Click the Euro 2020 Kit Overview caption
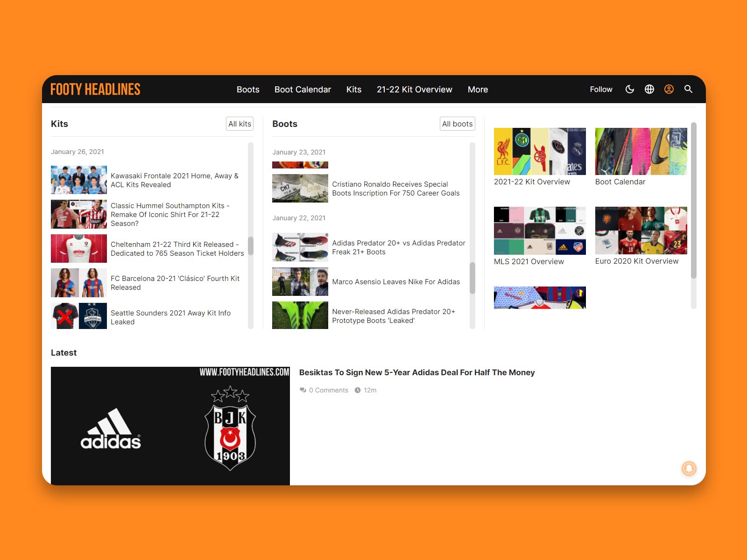Image resolution: width=747 pixels, height=560 pixels. point(637,261)
